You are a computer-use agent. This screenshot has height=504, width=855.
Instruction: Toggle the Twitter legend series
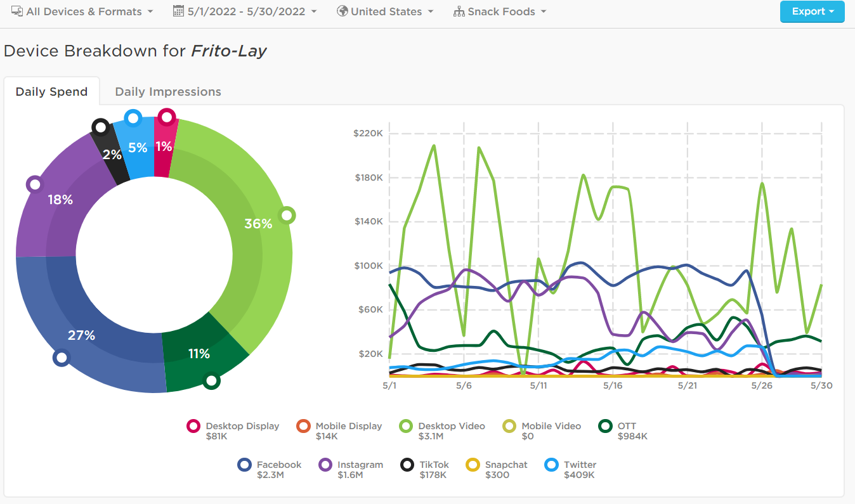[x=571, y=470]
